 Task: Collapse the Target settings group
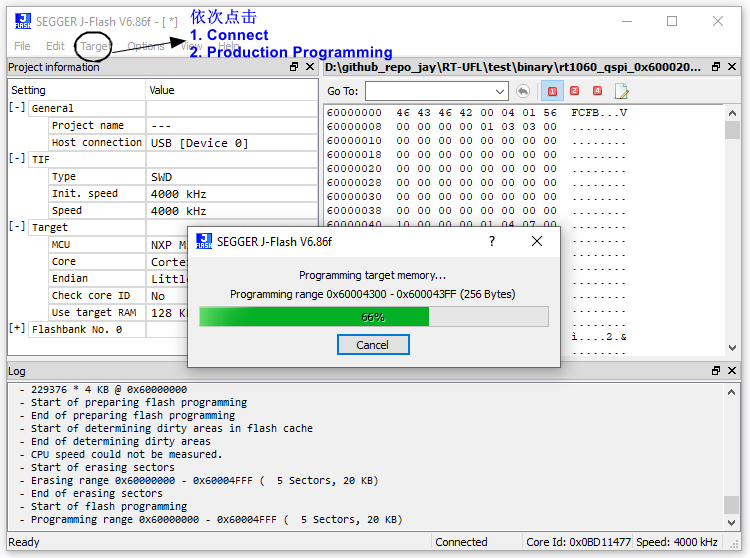click(x=17, y=226)
